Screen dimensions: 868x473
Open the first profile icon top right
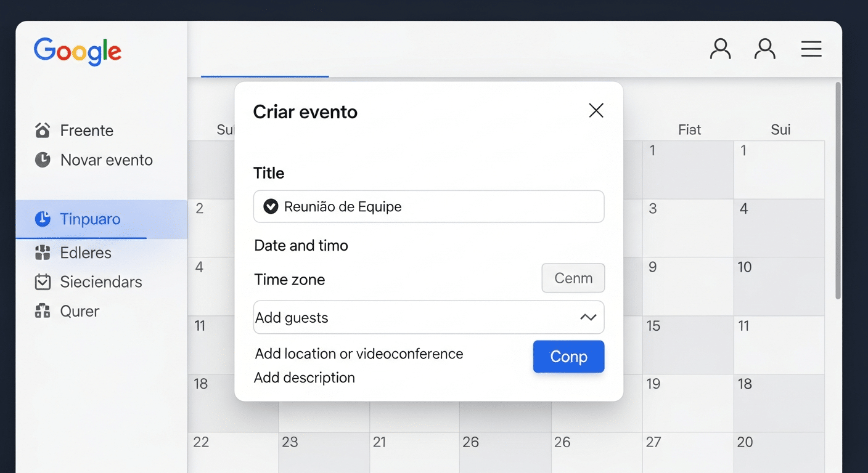pyautogui.click(x=720, y=48)
